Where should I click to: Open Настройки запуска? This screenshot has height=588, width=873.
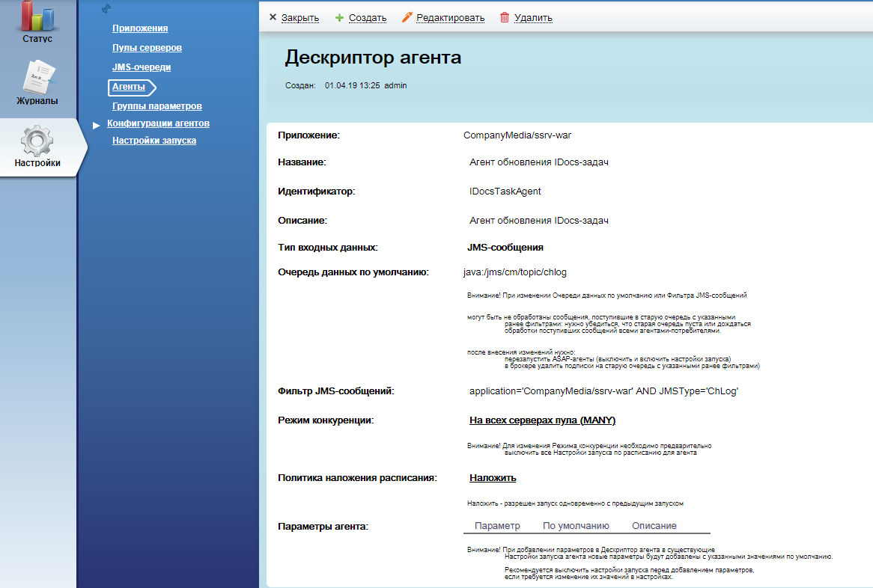154,141
